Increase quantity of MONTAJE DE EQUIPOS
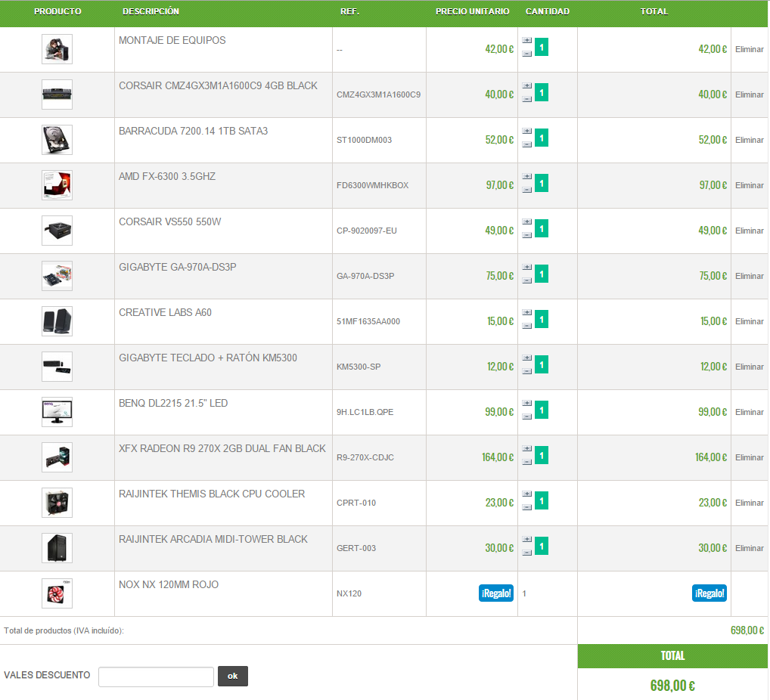 tap(527, 40)
